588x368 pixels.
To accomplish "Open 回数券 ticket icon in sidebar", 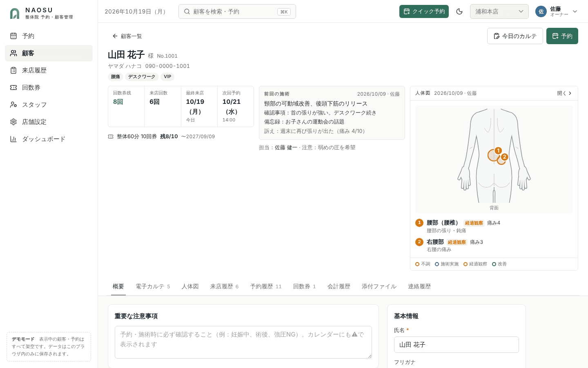I will click(13, 88).
